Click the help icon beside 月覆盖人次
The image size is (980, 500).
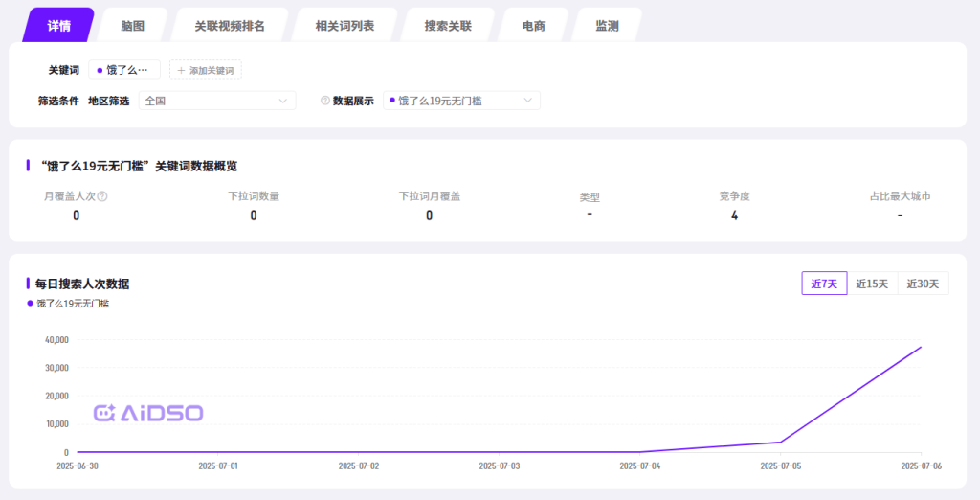[x=102, y=195]
